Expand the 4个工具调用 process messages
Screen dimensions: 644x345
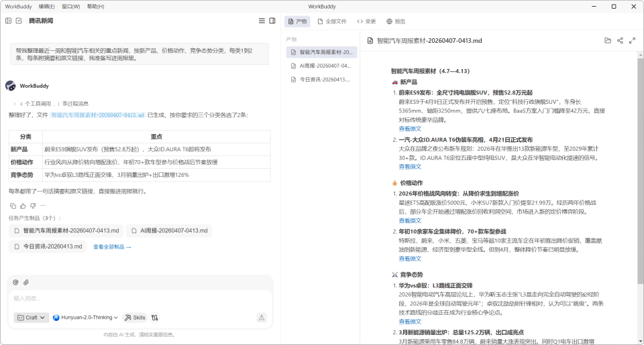[51, 103]
